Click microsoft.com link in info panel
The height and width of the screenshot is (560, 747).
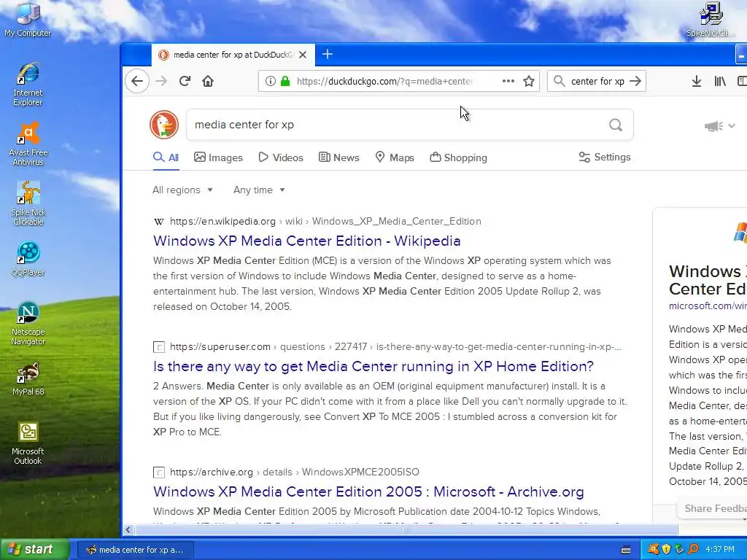pyautogui.click(x=708, y=306)
